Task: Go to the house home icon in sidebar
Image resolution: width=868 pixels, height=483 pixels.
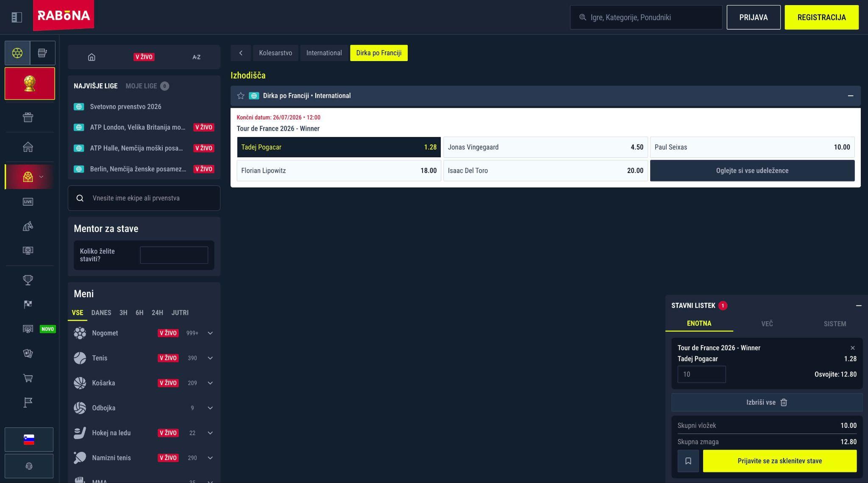Action: click(x=28, y=147)
